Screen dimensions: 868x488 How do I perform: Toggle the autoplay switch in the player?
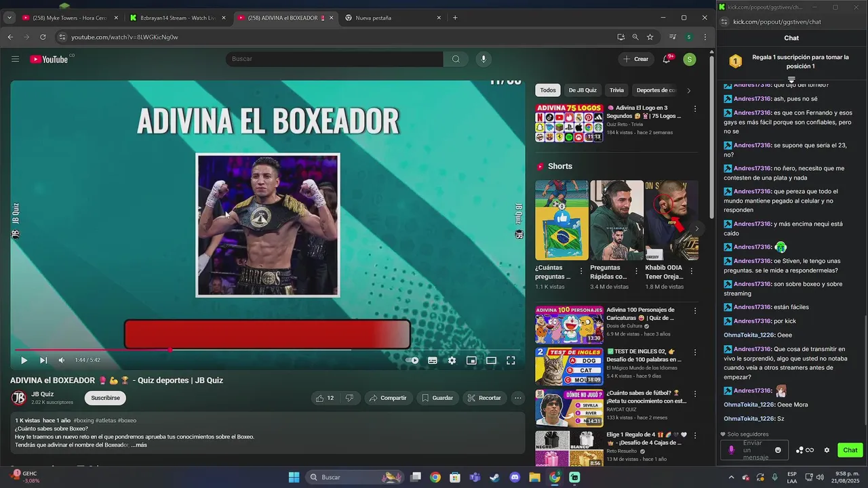click(x=412, y=361)
